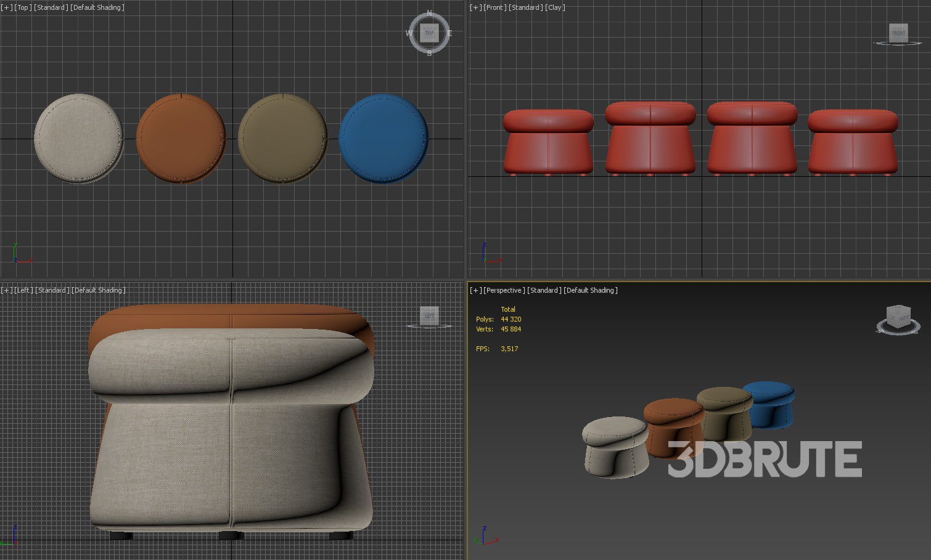Image resolution: width=931 pixels, height=560 pixels.
Task: Select the brown pouf in Top viewport
Action: coord(181,138)
